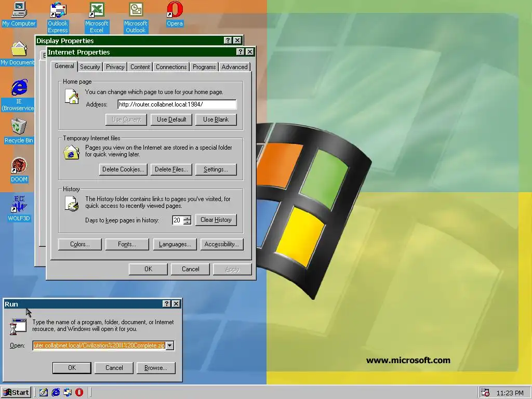Click the Delete Files button
532x399 pixels.
point(171,169)
